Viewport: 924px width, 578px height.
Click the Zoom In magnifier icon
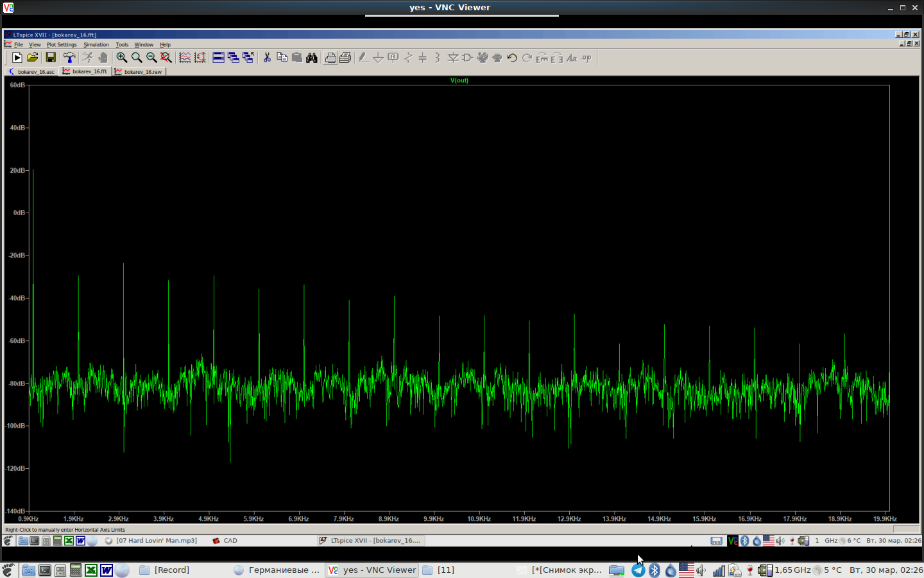[121, 58]
